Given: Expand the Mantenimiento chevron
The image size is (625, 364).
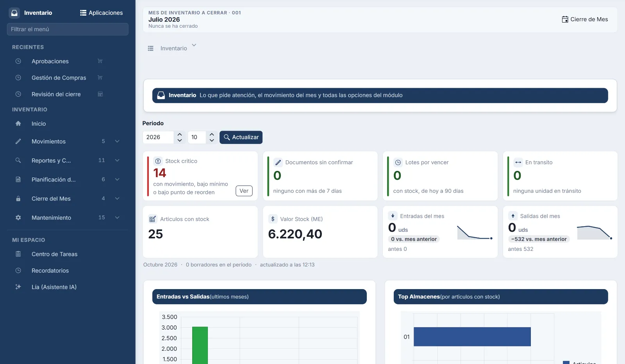Looking at the screenshot, I should coord(117,218).
